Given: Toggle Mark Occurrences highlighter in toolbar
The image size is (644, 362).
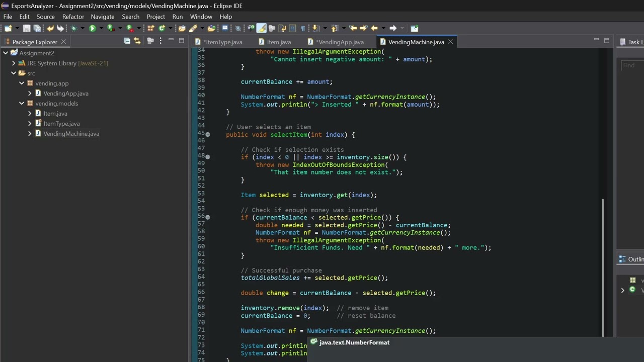Looking at the screenshot, I should point(262,28).
